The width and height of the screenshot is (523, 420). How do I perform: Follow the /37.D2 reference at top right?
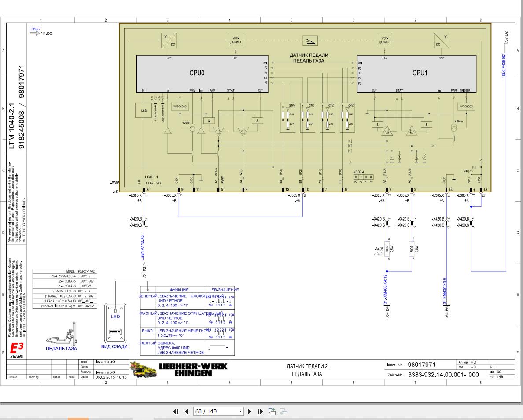click(506, 37)
